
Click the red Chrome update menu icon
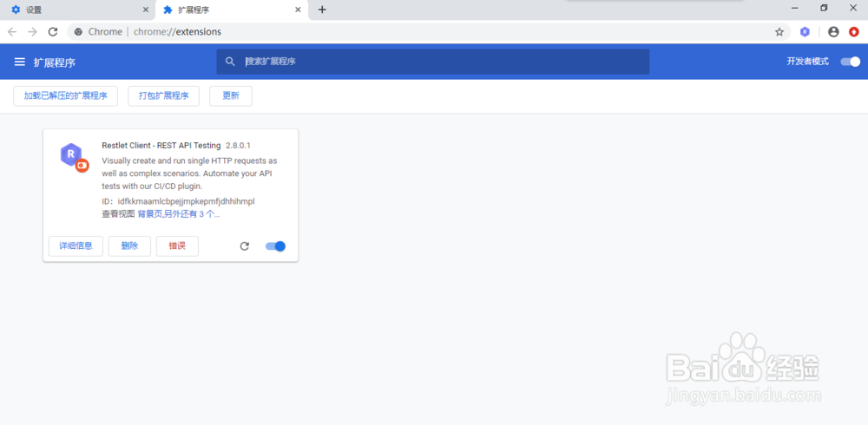[x=854, y=32]
